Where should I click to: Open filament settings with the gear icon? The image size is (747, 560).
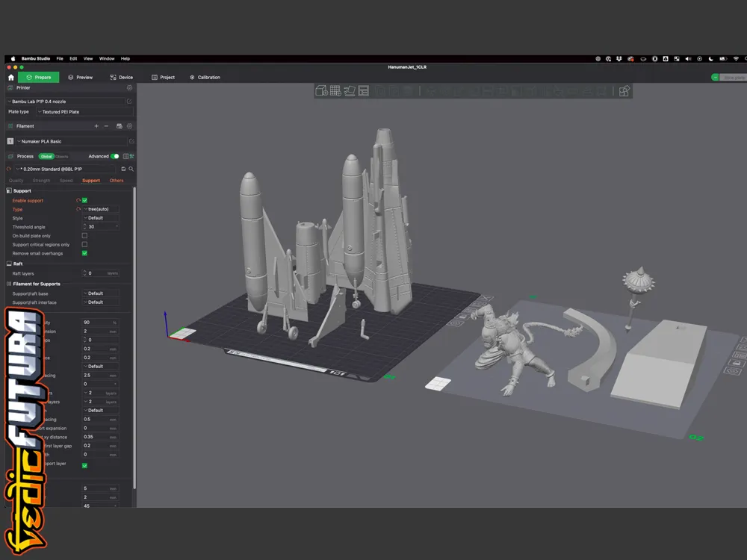coord(129,126)
